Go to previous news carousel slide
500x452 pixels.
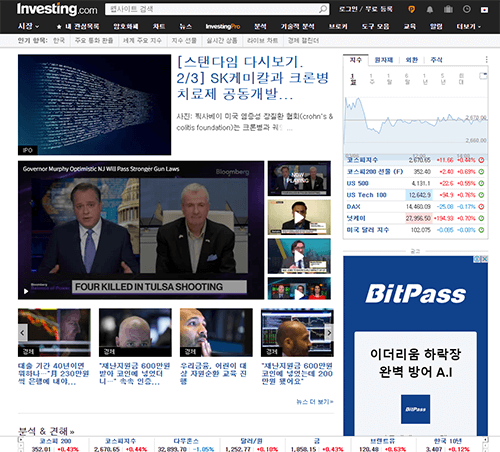click(22, 333)
